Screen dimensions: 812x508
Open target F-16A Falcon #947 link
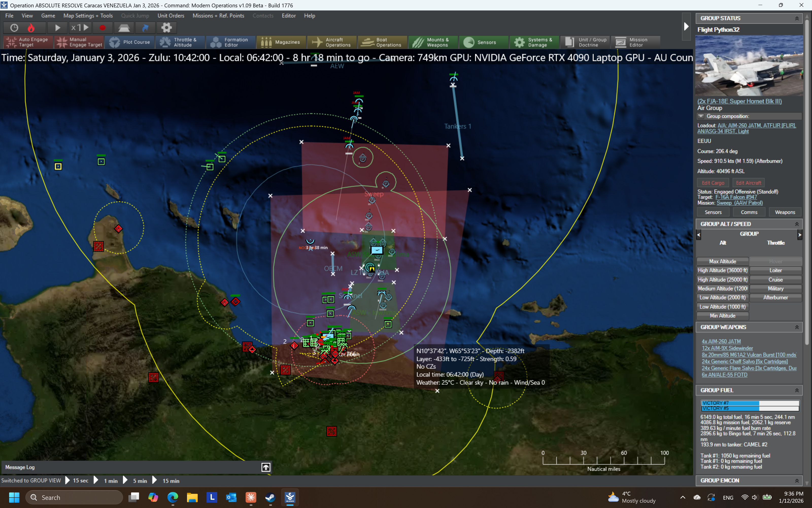coord(736,197)
